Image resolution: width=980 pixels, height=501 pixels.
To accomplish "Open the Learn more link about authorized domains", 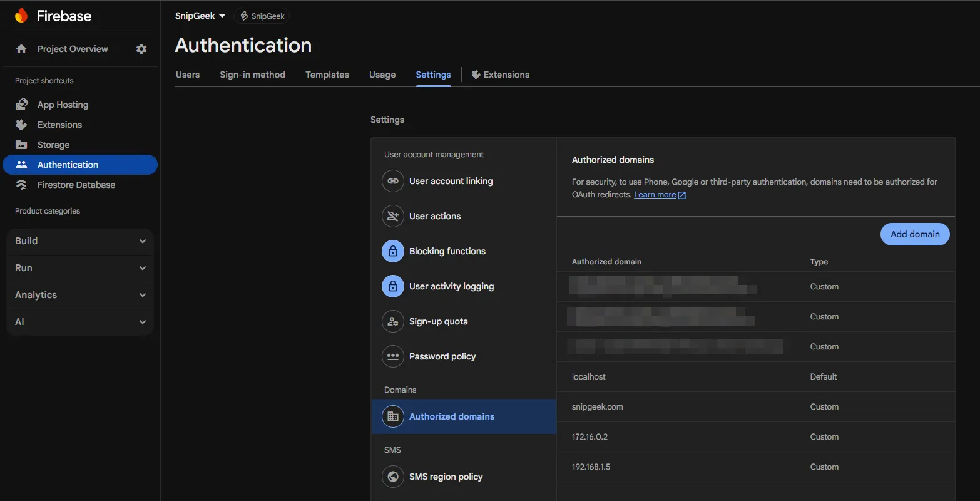I will [x=655, y=194].
